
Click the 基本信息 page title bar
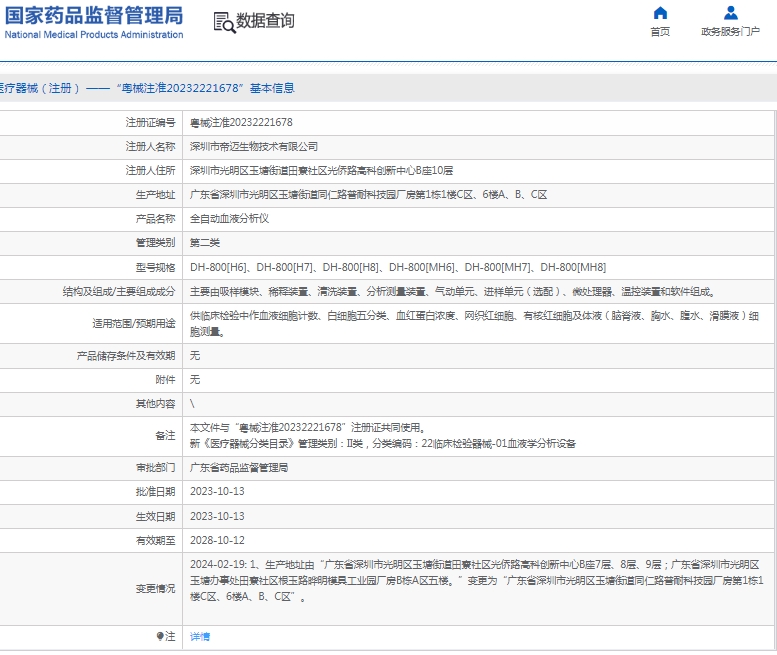[x=388, y=88]
